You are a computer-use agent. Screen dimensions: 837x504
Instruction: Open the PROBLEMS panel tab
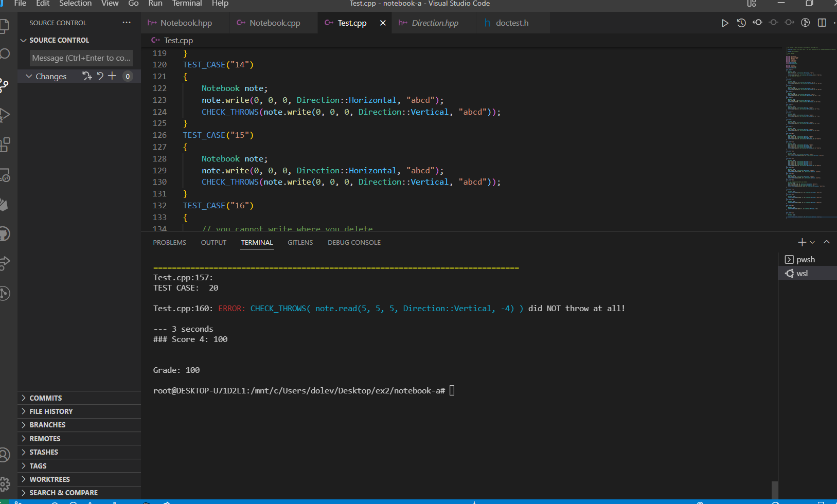pyautogui.click(x=169, y=242)
